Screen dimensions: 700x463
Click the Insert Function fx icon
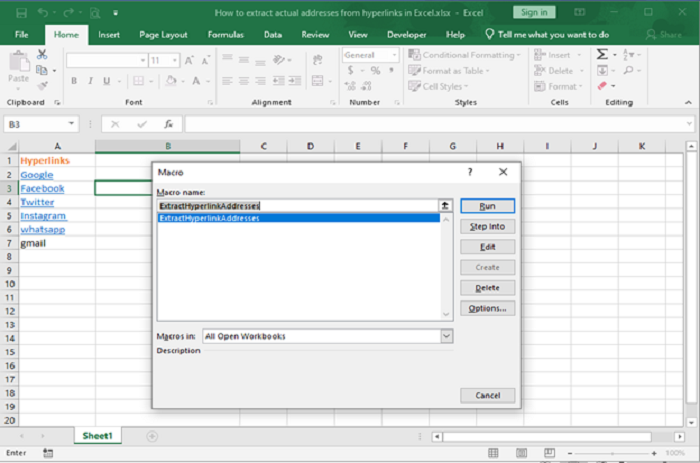tap(168, 124)
